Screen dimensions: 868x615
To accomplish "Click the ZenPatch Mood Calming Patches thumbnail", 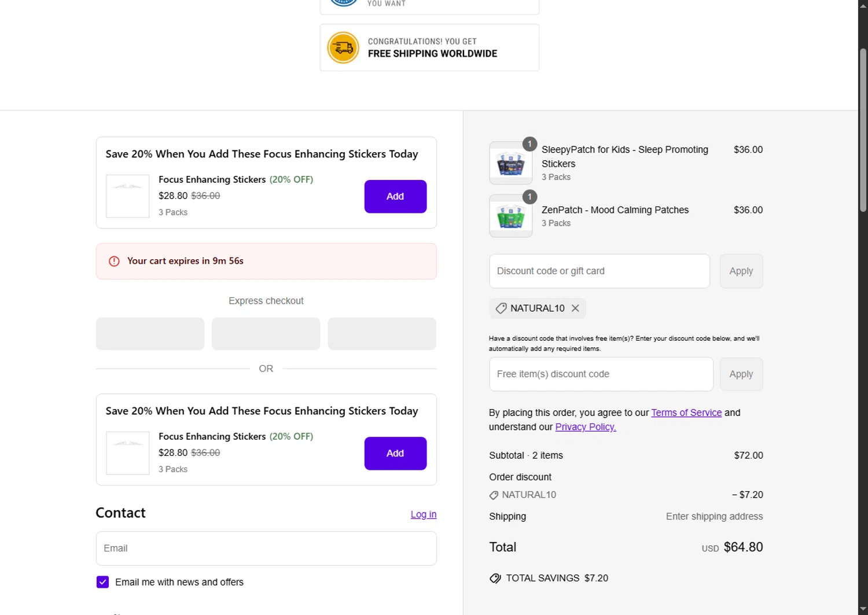I will pyautogui.click(x=510, y=216).
